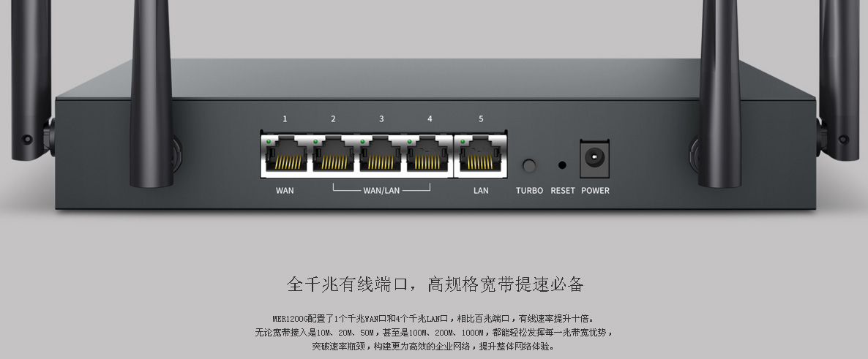Click the LAN label under port 5
The height and width of the screenshot is (359, 868).
click(x=481, y=191)
